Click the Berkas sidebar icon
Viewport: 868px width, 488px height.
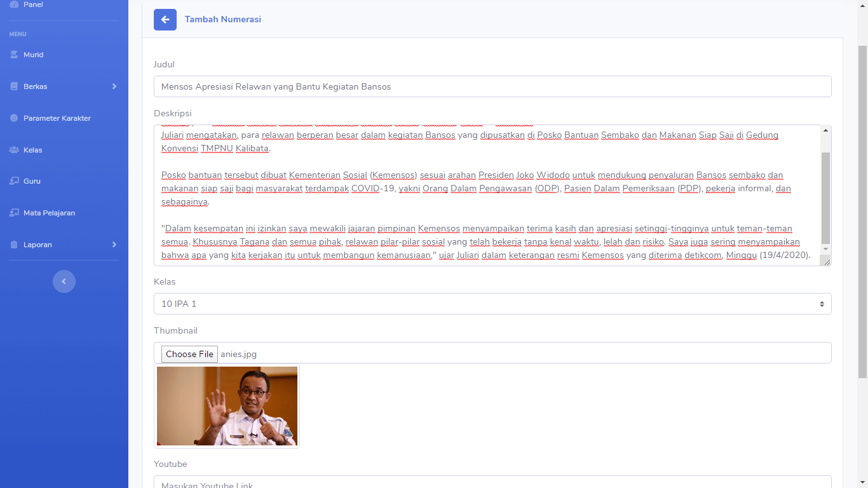click(14, 86)
